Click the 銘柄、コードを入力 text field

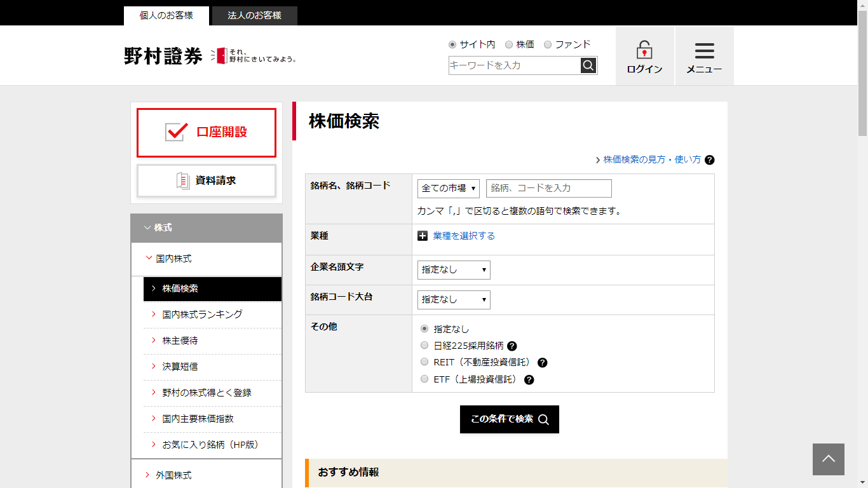(548, 189)
